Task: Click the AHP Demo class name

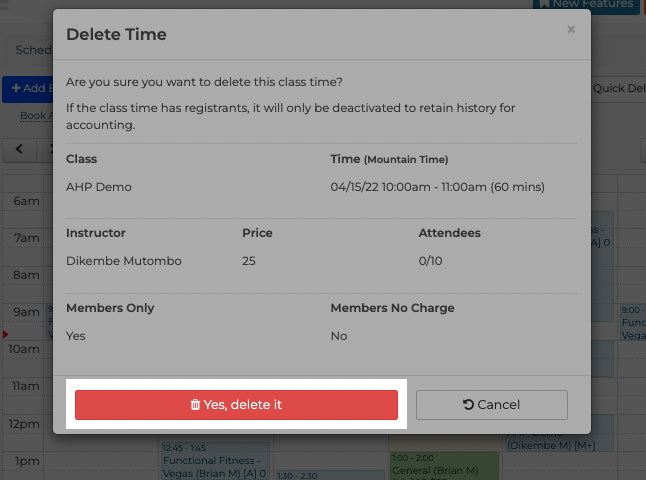Action: pyautogui.click(x=99, y=187)
